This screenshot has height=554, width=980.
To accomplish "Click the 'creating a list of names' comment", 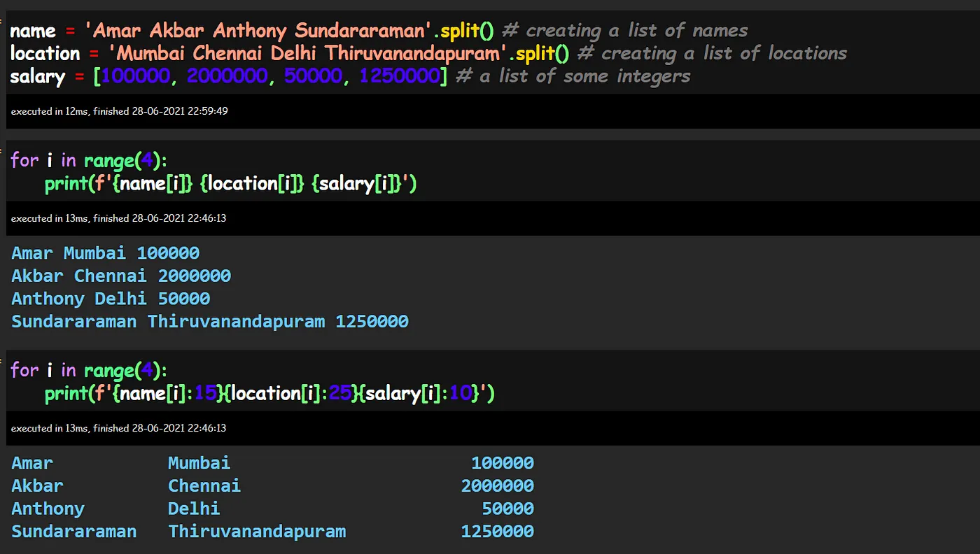I will [x=625, y=31].
